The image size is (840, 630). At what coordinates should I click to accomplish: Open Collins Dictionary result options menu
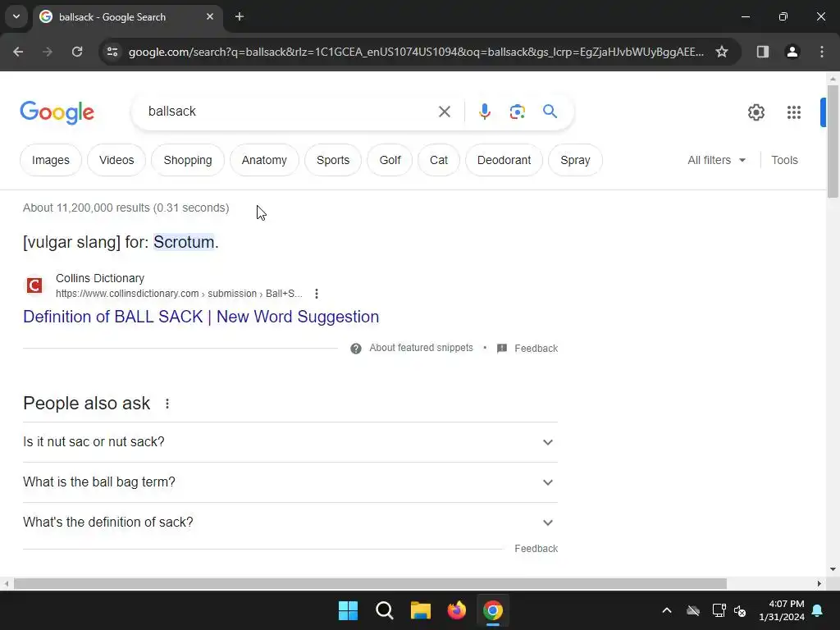tap(317, 294)
